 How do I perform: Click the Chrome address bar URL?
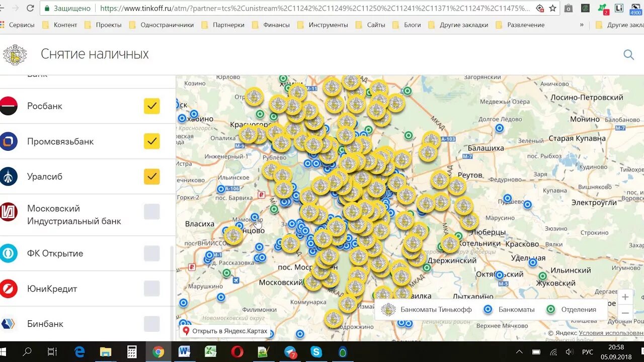click(x=315, y=8)
